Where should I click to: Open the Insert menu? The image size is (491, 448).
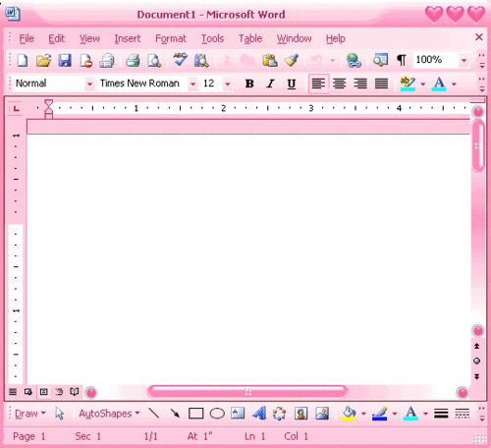[x=128, y=38]
